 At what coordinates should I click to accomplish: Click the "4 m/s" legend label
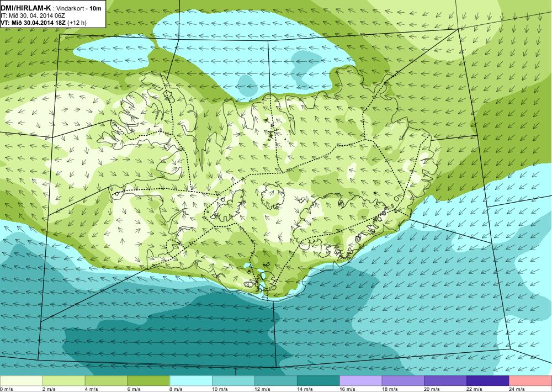tap(91, 389)
